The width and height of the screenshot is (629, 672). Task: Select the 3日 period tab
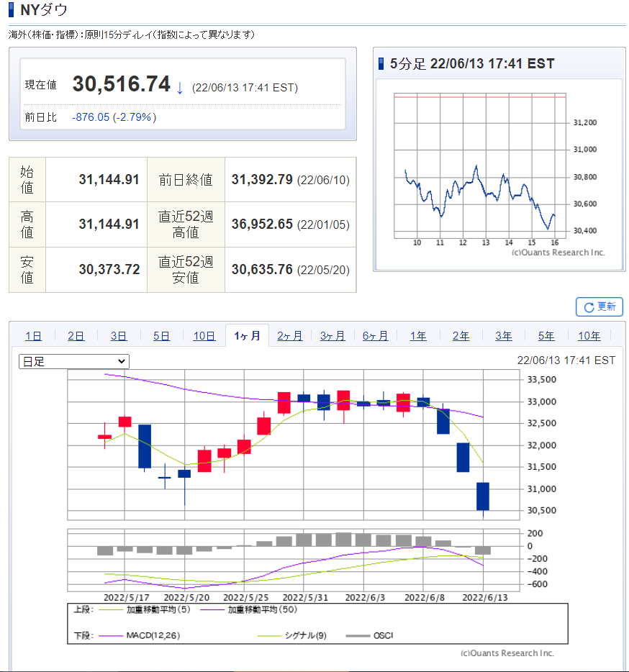(x=119, y=336)
